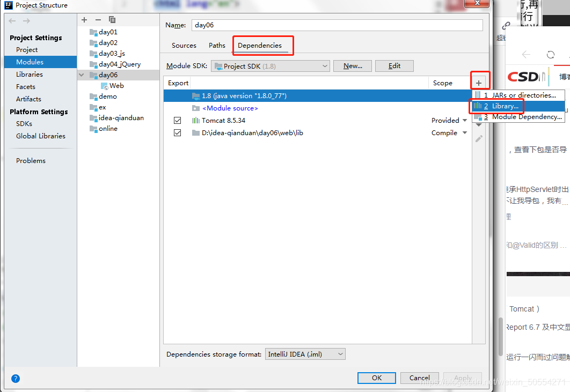
Task: Click the Scope column header
Action: [x=442, y=83]
